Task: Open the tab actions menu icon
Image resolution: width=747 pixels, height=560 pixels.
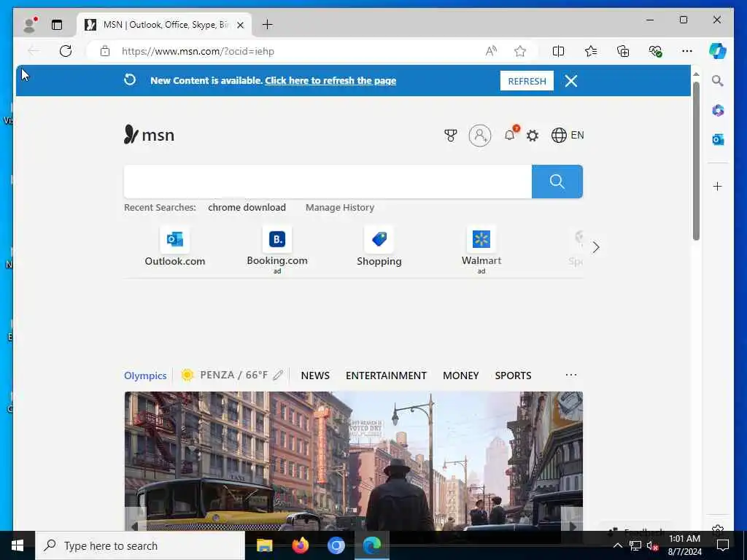Action: click(x=57, y=25)
